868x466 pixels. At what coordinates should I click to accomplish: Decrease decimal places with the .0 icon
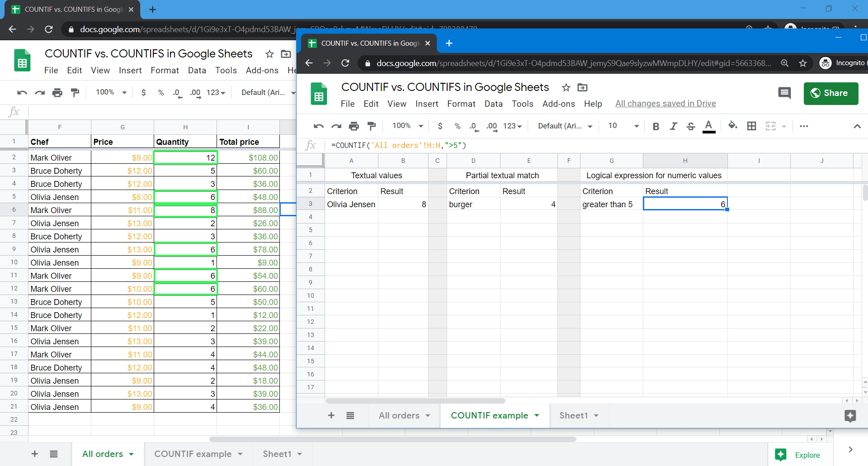coord(474,126)
